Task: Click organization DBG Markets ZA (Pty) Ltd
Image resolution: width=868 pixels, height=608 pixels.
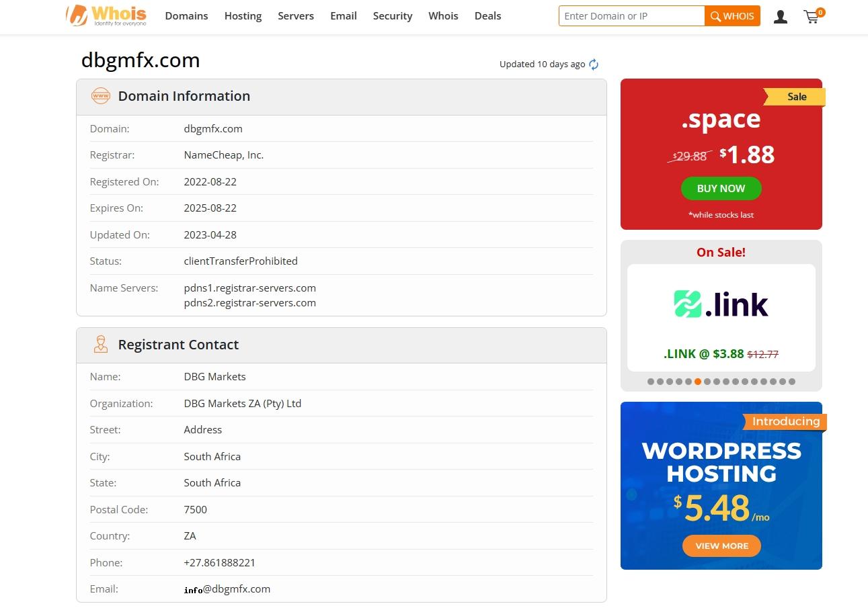Action: pyautogui.click(x=243, y=404)
